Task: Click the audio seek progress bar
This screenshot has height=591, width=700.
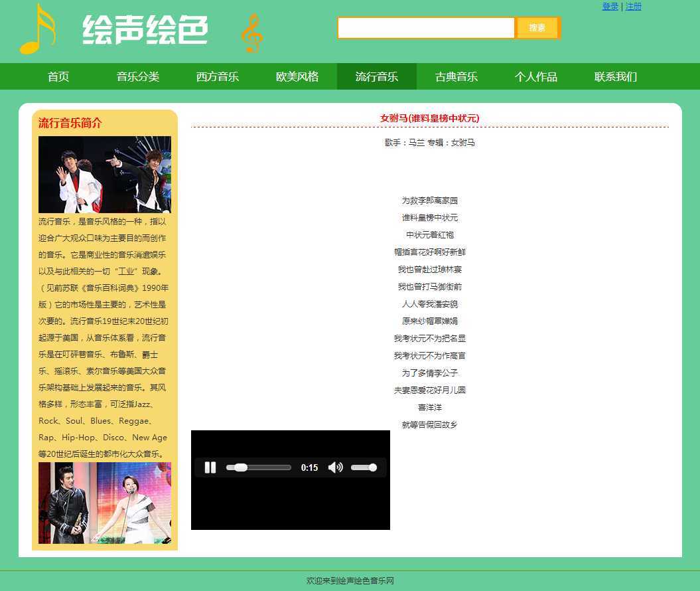Action: coord(259,467)
